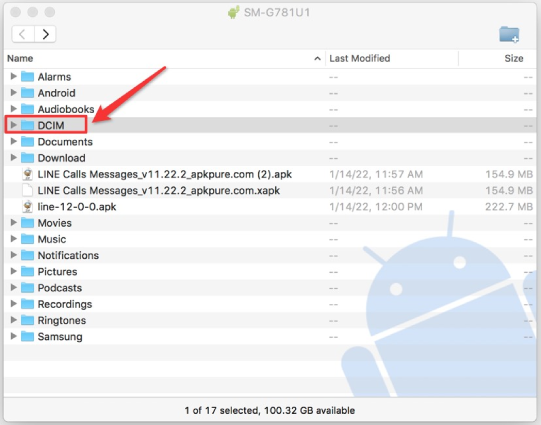Click the Alarms folder name
This screenshot has height=425, width=541.
tap(55, 77)
